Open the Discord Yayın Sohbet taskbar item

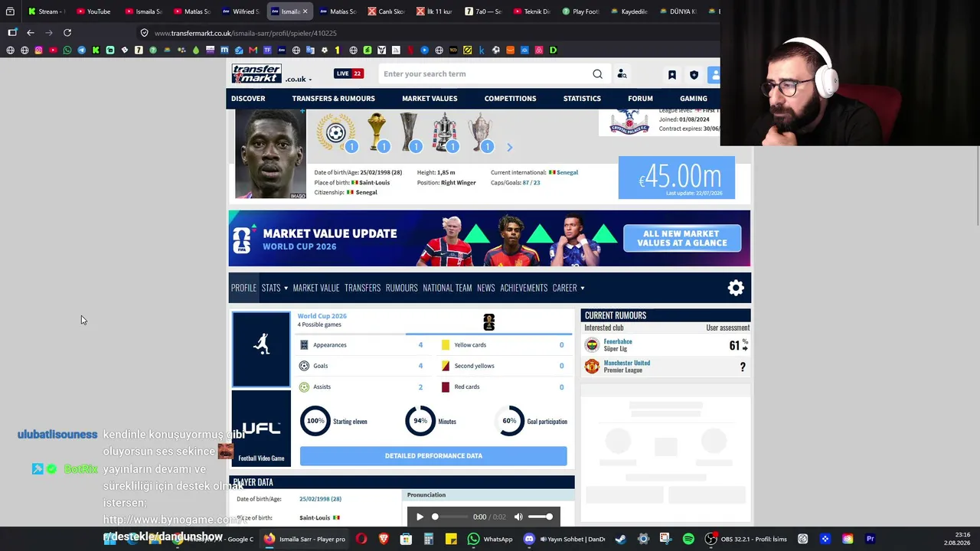tap(564, 539)
